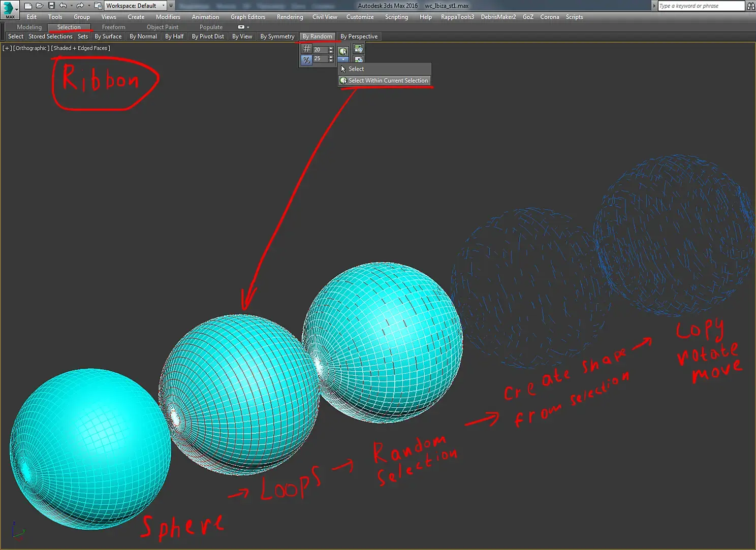Switch to the Populate ribbon tab
Image resolution: width=756 pixels, height=550 pixels.
coord(211,27)
